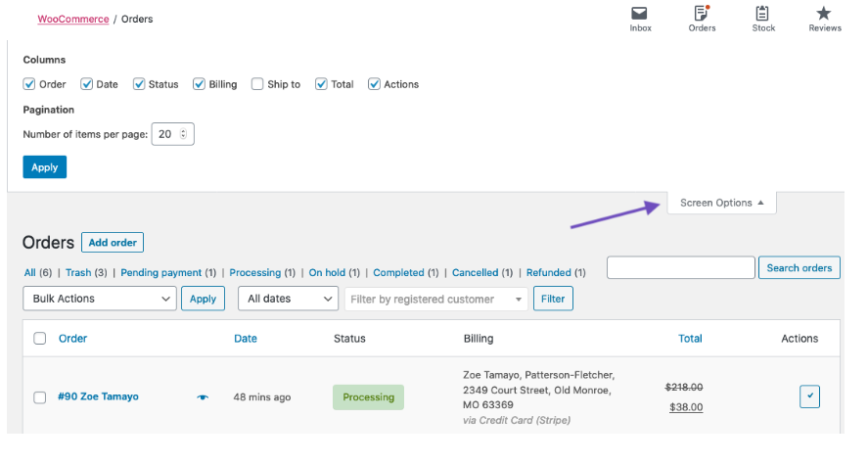
Task: Show the Completed orders view
Action: point(398,272)
